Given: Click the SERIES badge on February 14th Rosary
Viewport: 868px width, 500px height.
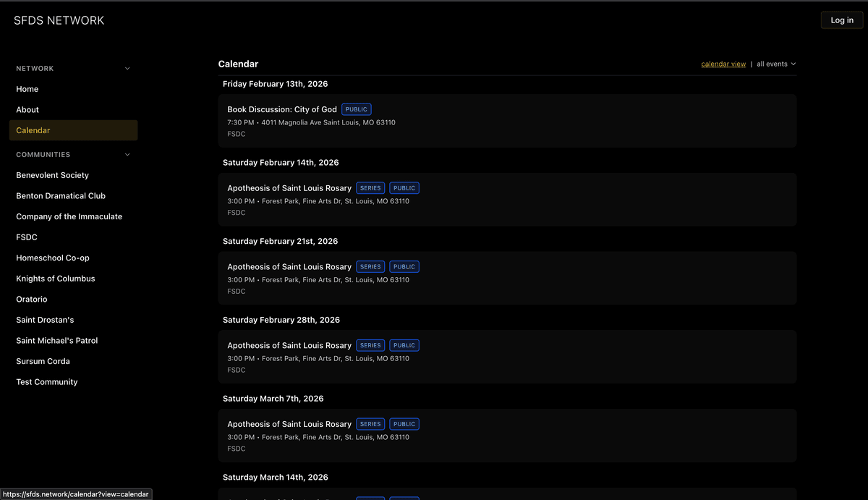Looking at the screenshot, I should [370, 187].
